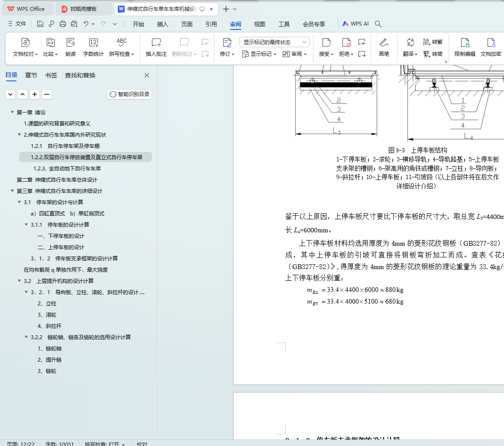The height and width of the screenshot is (446, 504).
Task: Open the Translate tool
Action: [410, 47]
